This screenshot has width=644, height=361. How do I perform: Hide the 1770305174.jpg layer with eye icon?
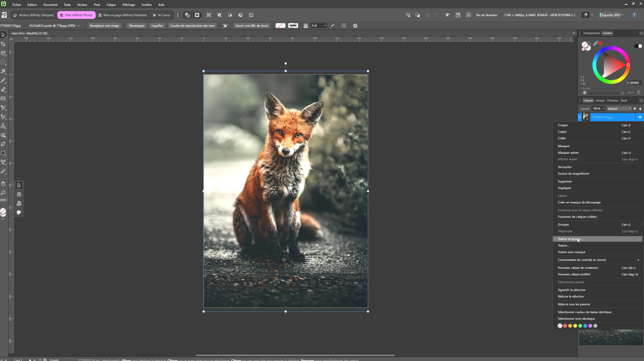pos(640,117)
